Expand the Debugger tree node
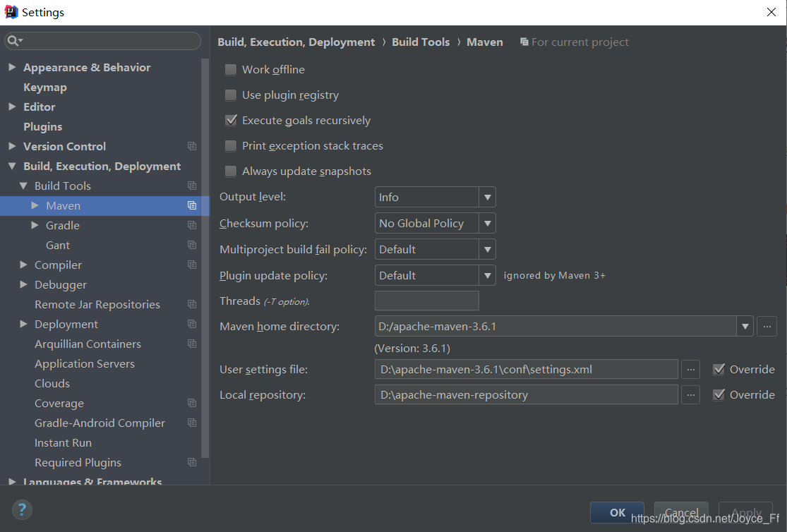The height and width of the screenshot is (532, 787). pyautogui.click(x=23, y=284)
